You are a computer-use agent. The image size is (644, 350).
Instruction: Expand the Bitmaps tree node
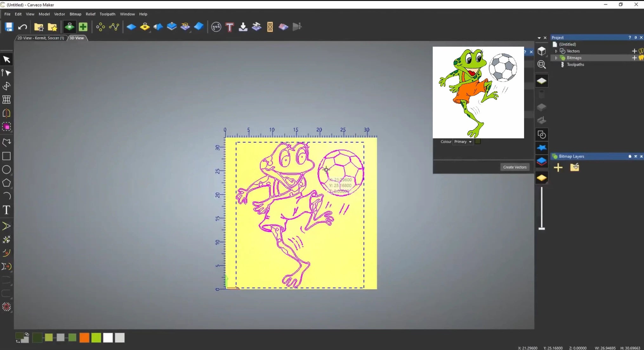tap(556, 58)
